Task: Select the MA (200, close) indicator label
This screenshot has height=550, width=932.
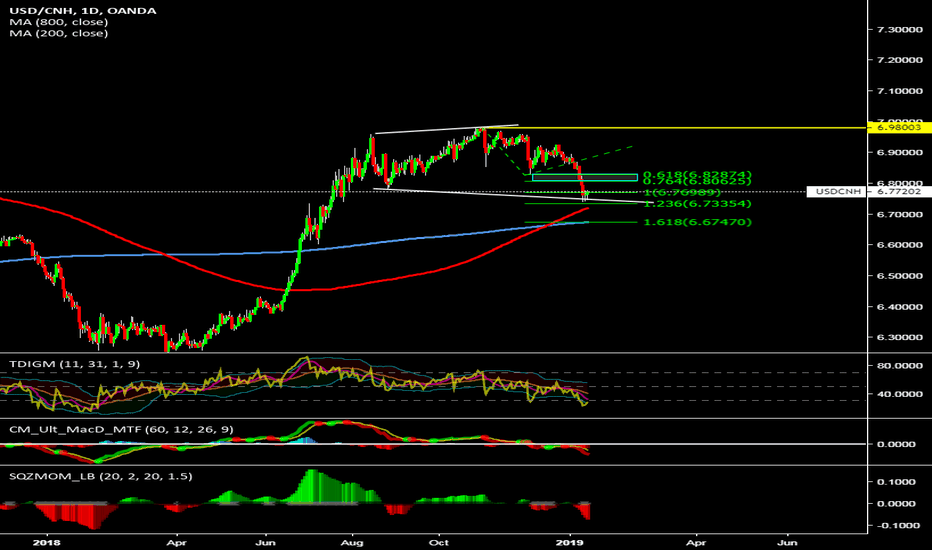Action: (58, 33)
